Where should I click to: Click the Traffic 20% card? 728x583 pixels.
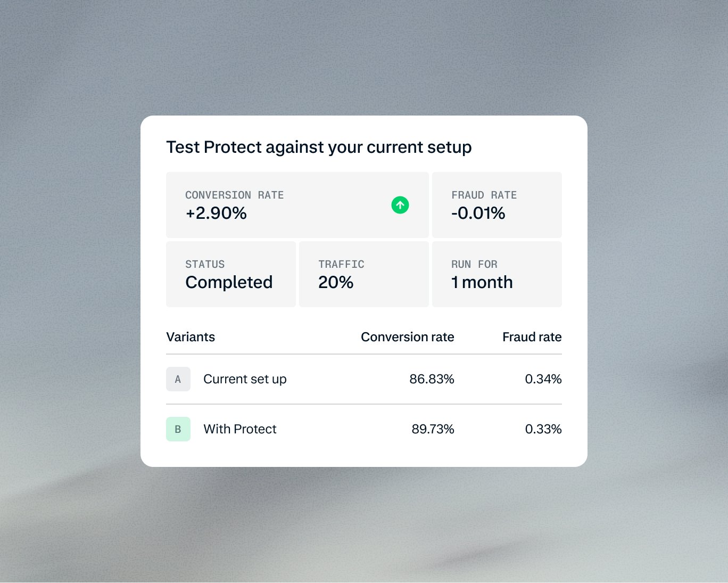click(364, 274)
